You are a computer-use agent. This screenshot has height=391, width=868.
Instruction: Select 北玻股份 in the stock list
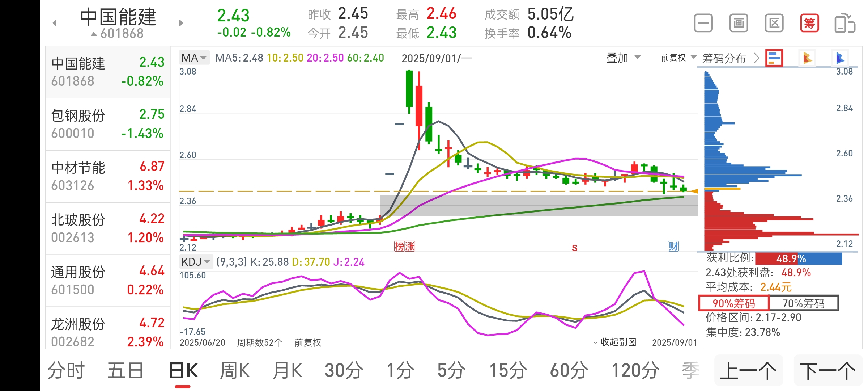pos(108,228)
